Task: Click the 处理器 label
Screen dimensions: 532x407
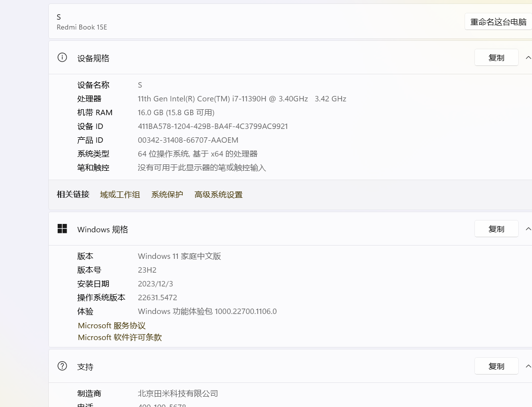Action: [x=89, y=98]
